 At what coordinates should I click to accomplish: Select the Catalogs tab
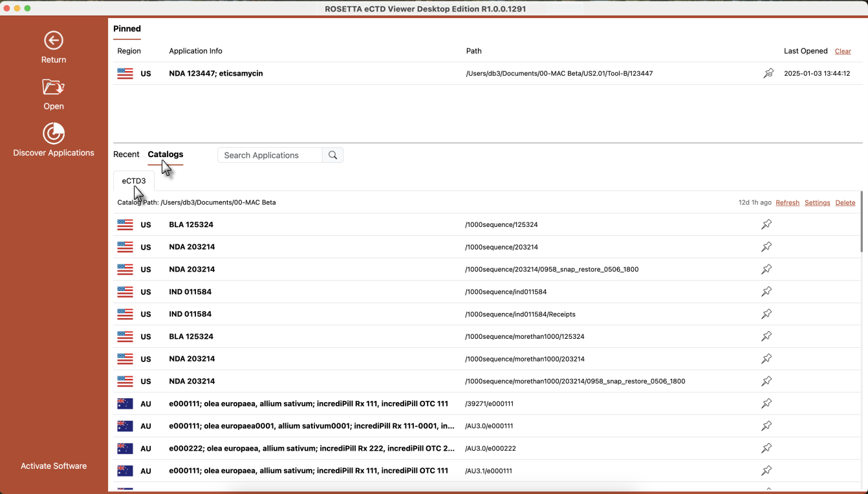(166, 155)
